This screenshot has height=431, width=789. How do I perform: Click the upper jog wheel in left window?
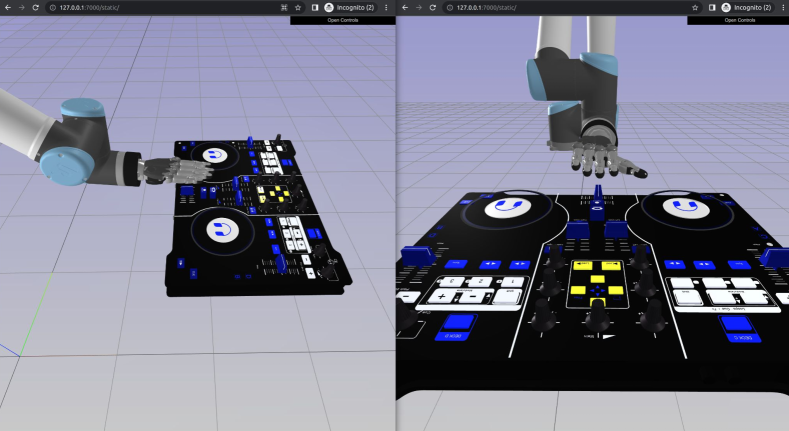[215, 156]
